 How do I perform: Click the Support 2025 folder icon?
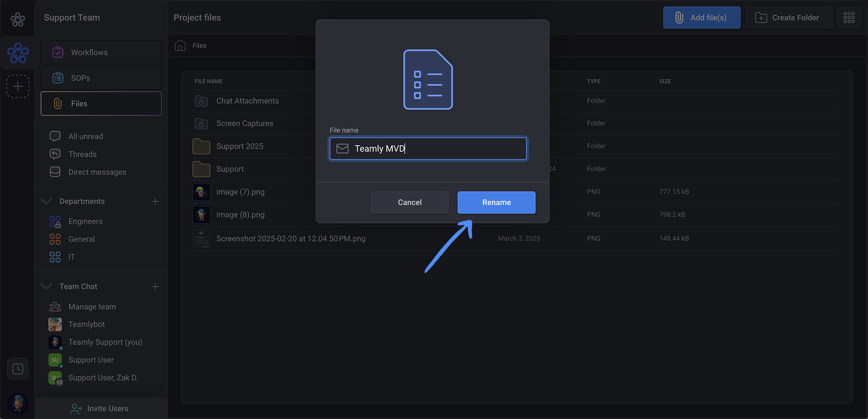(x=201, y=146)
